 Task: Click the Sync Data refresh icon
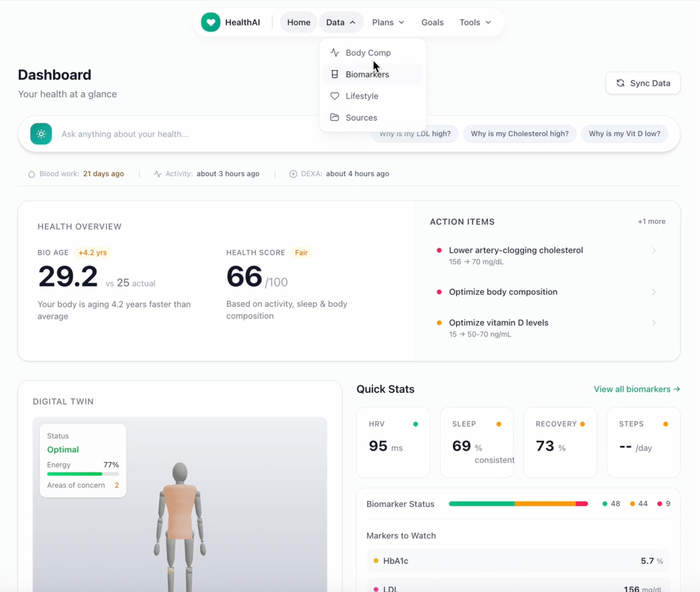pyautogui.click(x=620, y=83)
